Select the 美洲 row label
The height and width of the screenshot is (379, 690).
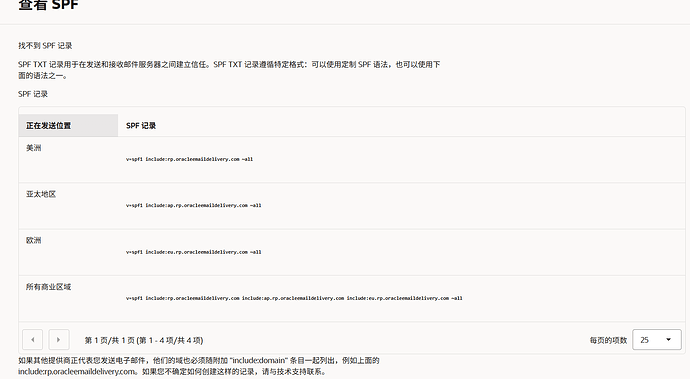coord(33,148)
